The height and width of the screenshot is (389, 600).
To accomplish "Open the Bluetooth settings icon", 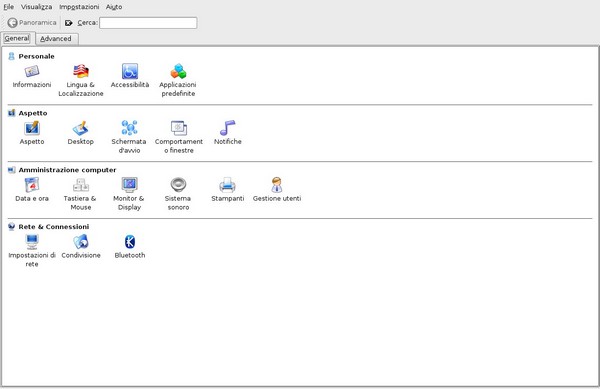I will pos(130,242).
